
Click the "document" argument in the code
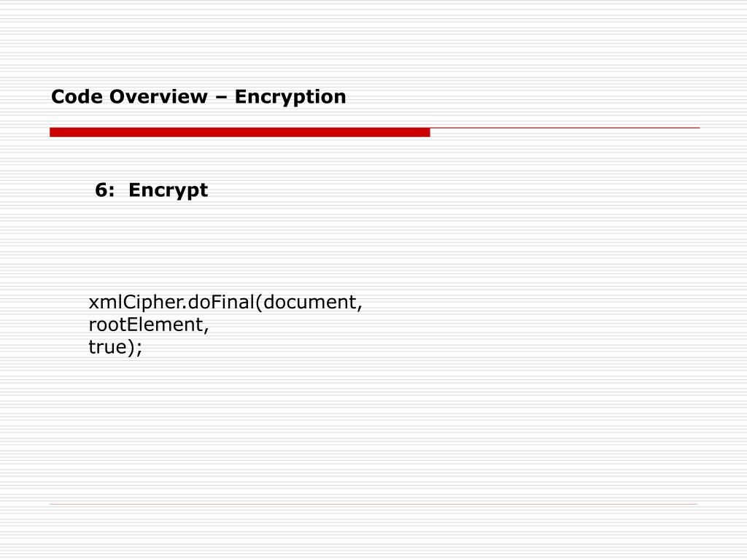309,302
